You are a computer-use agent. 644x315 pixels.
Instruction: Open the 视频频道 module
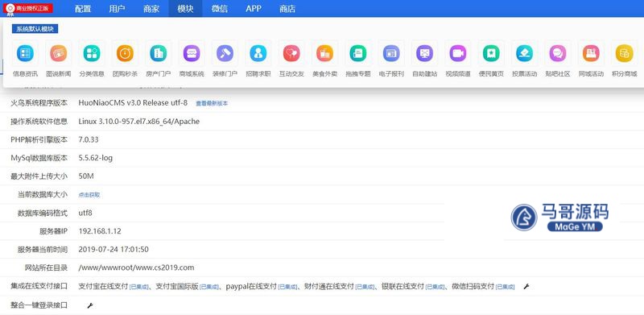(457, 59)
